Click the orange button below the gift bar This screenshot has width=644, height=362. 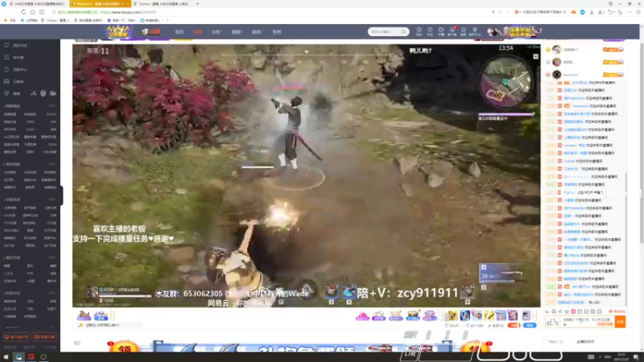click(x=514, y=325)
